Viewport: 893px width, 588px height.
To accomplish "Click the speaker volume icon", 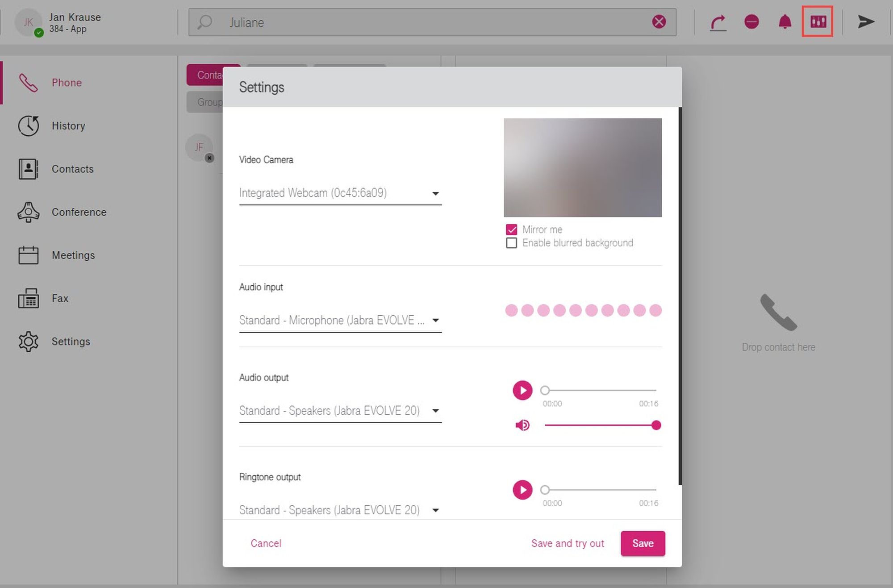I will pyautogui.click(x=522, y=425).
